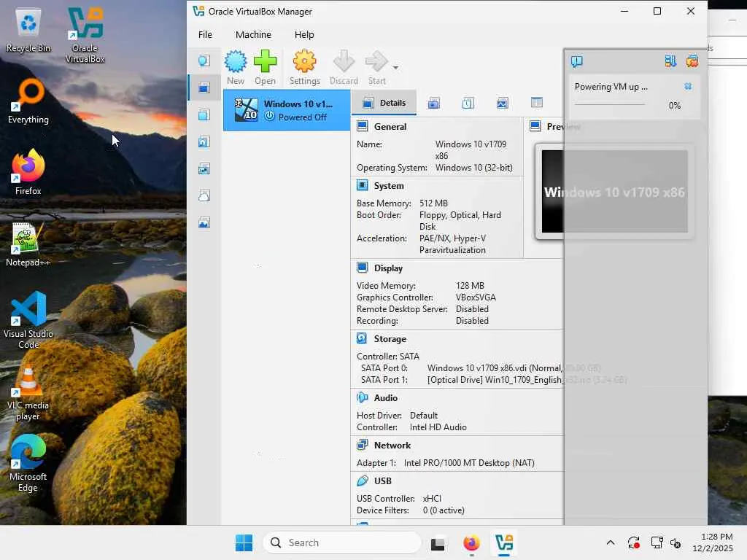The height and width of the screenshot is (560, 747).
Task: Click the Preview section monitor icon
Action: point(535,126)
